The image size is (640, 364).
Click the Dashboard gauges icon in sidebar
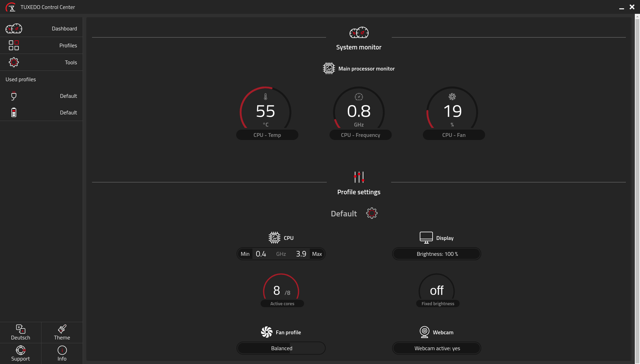click(x=14, y=28)
